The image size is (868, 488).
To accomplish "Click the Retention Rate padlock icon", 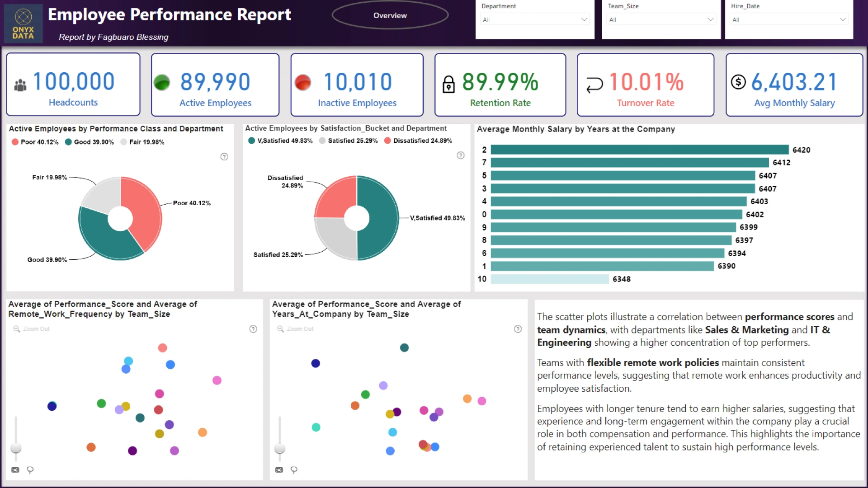I will click(x=448, y=84).
